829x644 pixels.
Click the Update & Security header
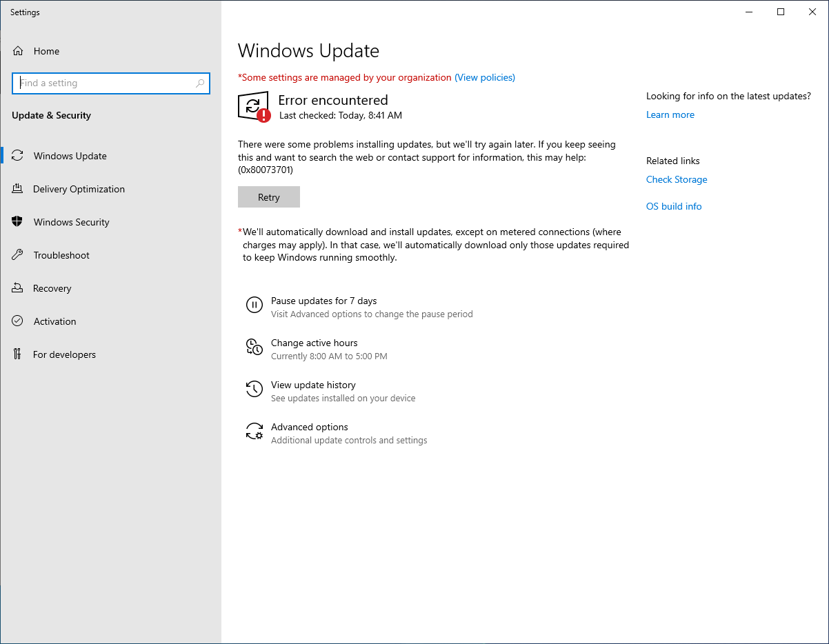tap(51, 116)
